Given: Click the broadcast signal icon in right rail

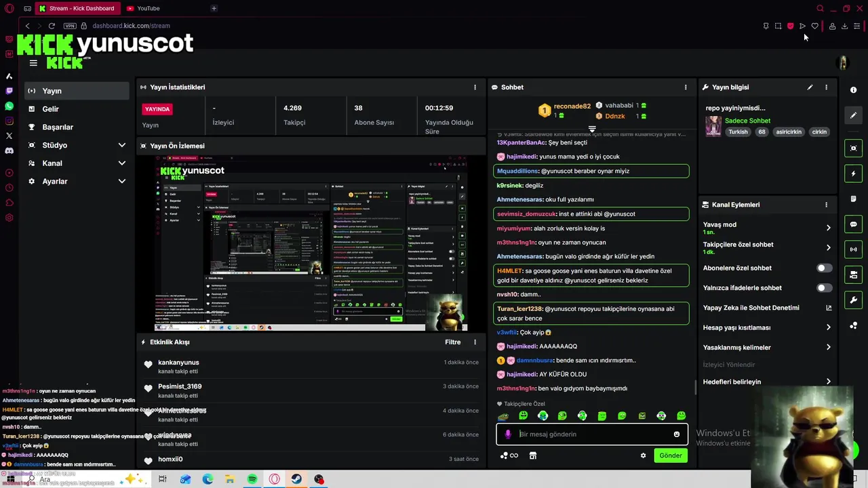Looking at the screenshot, I should (x=853, y=249).
